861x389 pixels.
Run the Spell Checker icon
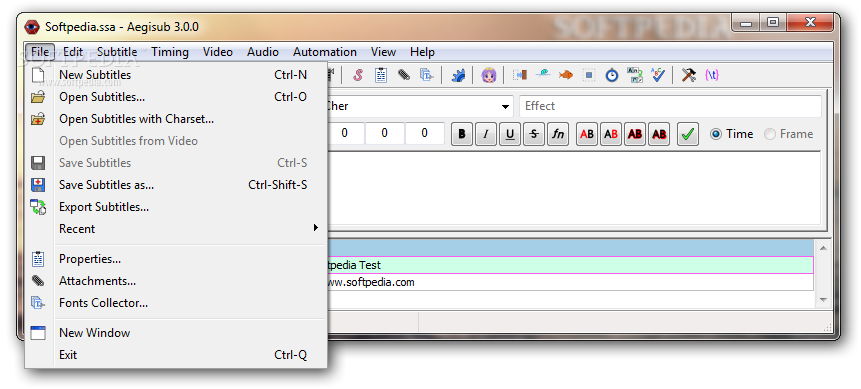pos(658,75)
